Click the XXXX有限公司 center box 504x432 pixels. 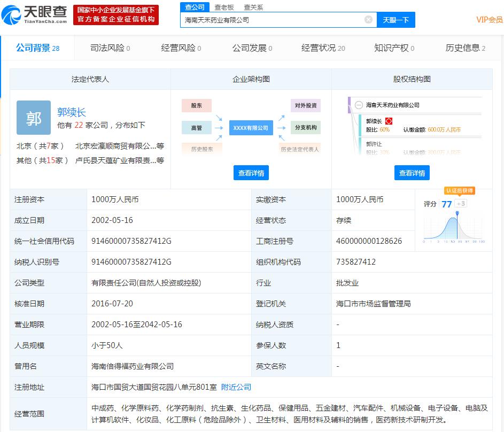click(x=251, y=128)
